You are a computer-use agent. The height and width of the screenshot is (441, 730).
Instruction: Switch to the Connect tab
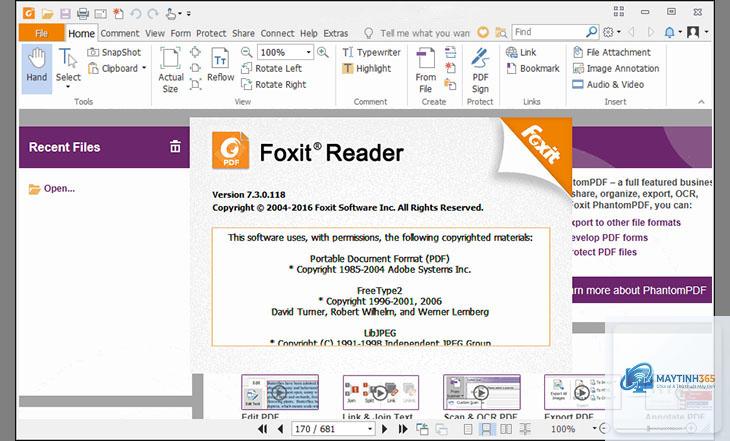(x=277, y=33)
